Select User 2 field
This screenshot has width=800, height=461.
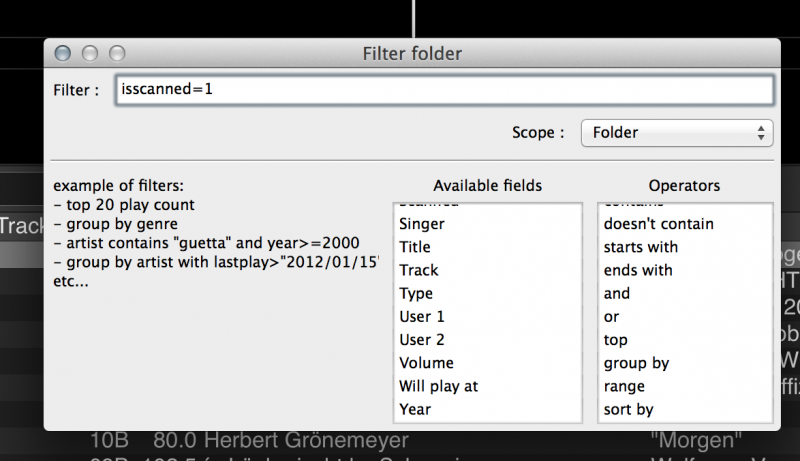point(422,340)
